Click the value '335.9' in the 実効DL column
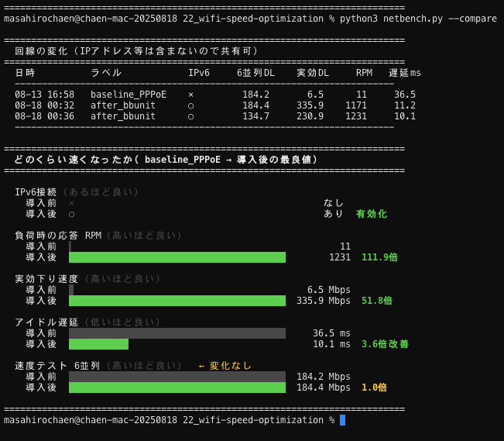 coord(310,105)
